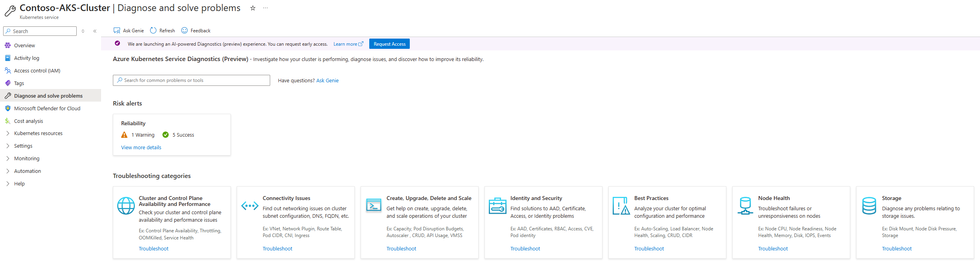
Task: Click the Refresh icon in toolbar
Action: click(153, 31)
